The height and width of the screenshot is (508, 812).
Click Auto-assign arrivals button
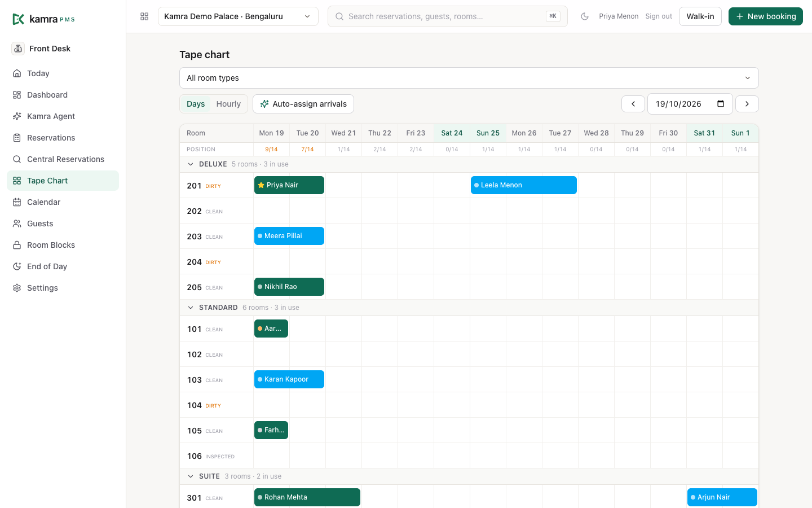(x=303, y=104)
